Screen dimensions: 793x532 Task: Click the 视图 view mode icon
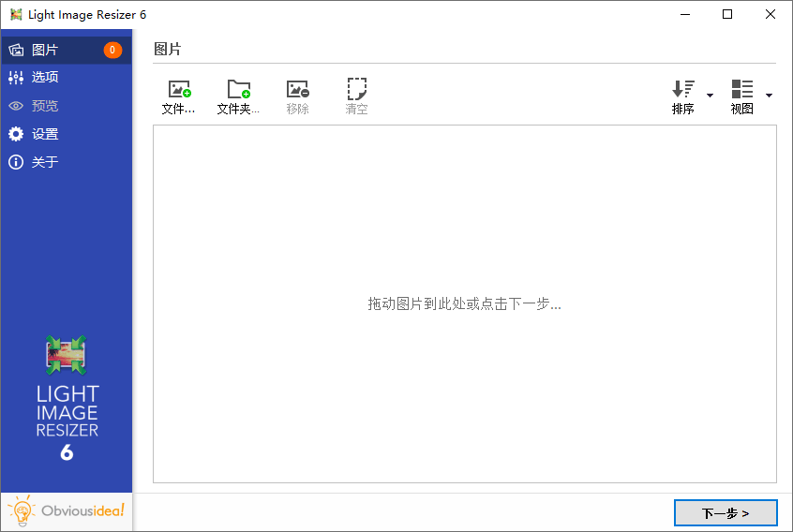tap(742, 90)
